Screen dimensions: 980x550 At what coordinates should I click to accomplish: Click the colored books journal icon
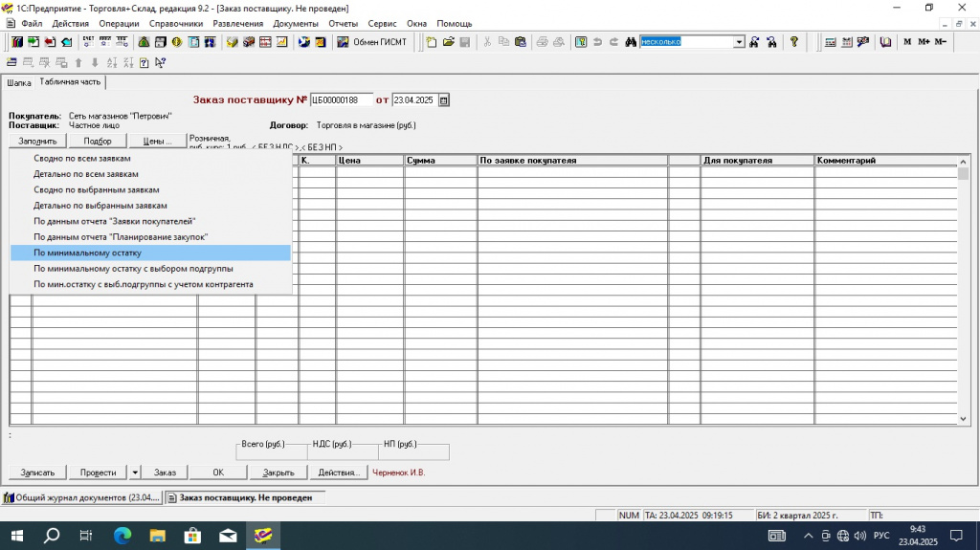coord(17,42)
